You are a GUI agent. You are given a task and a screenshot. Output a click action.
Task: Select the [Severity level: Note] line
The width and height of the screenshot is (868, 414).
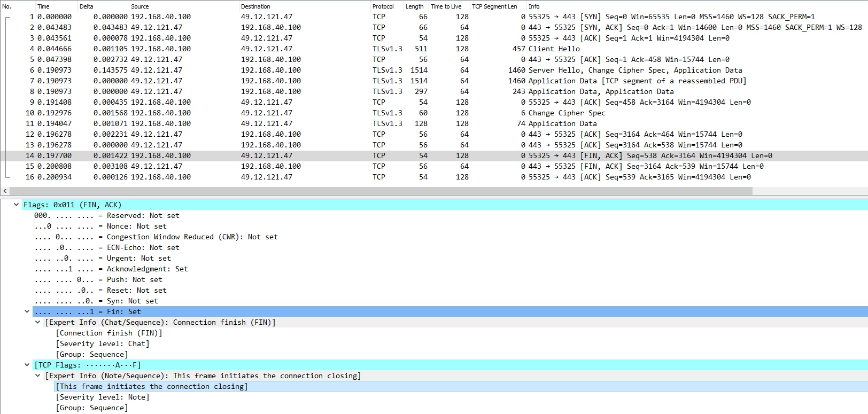click(103, 397)
